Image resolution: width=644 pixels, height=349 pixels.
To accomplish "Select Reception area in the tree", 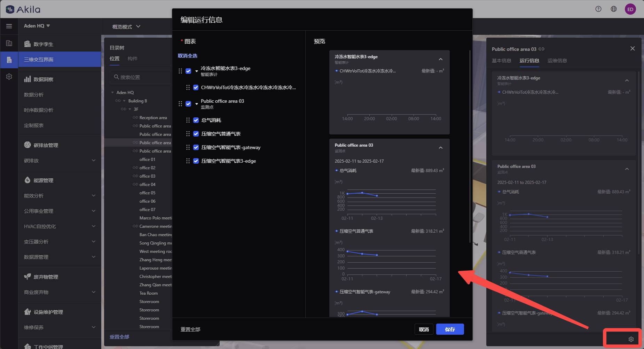I will point(153,118).
